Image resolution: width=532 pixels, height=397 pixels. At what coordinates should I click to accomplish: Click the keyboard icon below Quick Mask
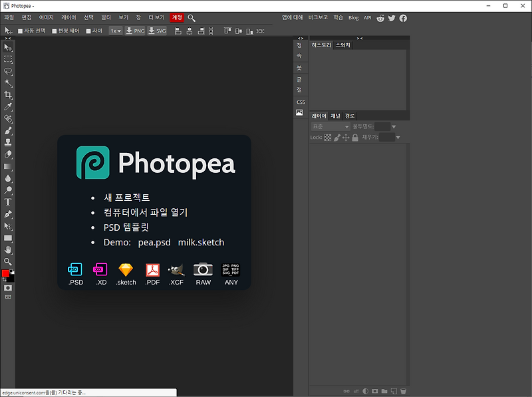[8, 297]
